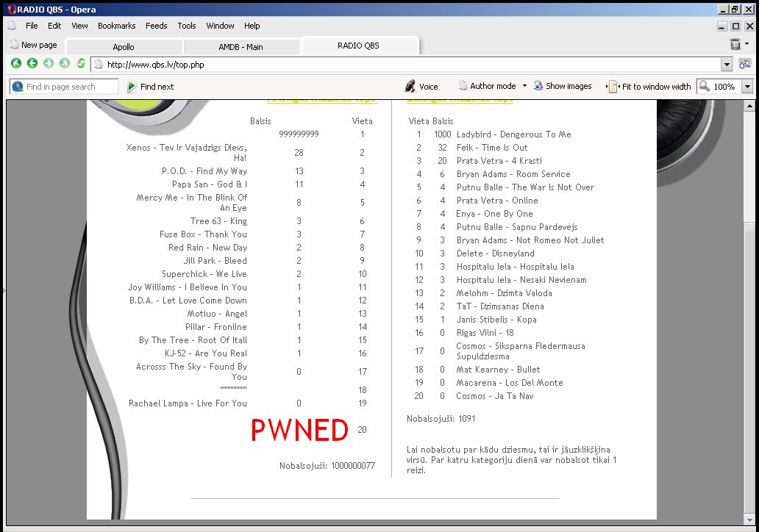
Task: Click the Find next button
Action: point(150,87)
